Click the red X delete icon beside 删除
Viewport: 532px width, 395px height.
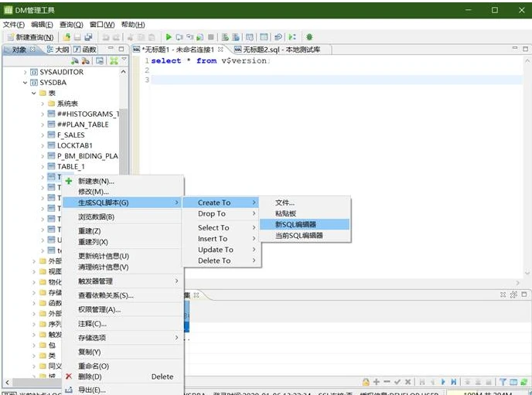click(x=69, y=376)
